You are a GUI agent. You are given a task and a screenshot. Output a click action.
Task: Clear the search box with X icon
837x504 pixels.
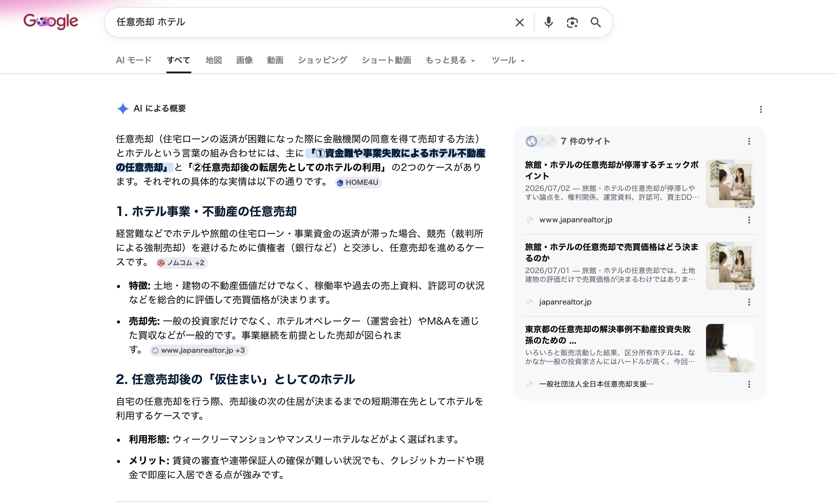(519, 22)
